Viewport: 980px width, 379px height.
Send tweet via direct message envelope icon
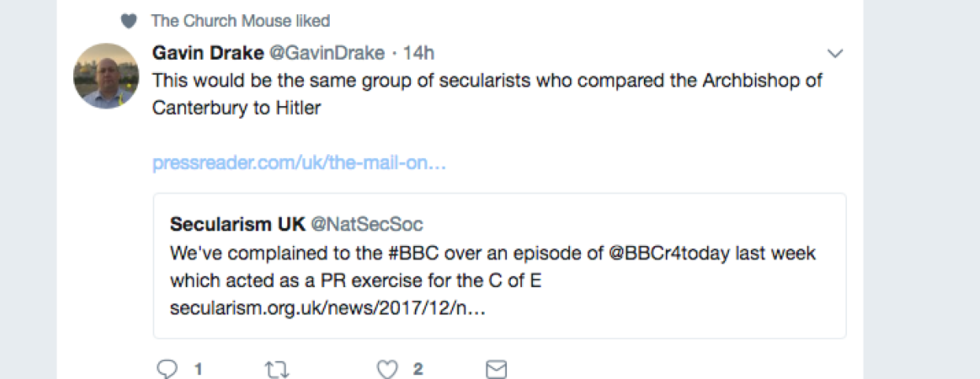point(496,369)
